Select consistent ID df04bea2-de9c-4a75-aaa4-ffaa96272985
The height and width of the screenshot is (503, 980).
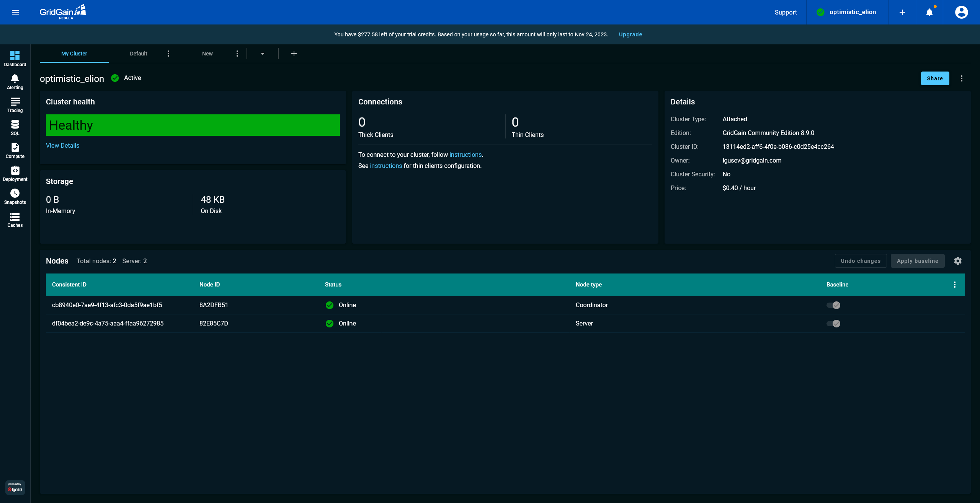pyautogui.click(x=108, y=324)
